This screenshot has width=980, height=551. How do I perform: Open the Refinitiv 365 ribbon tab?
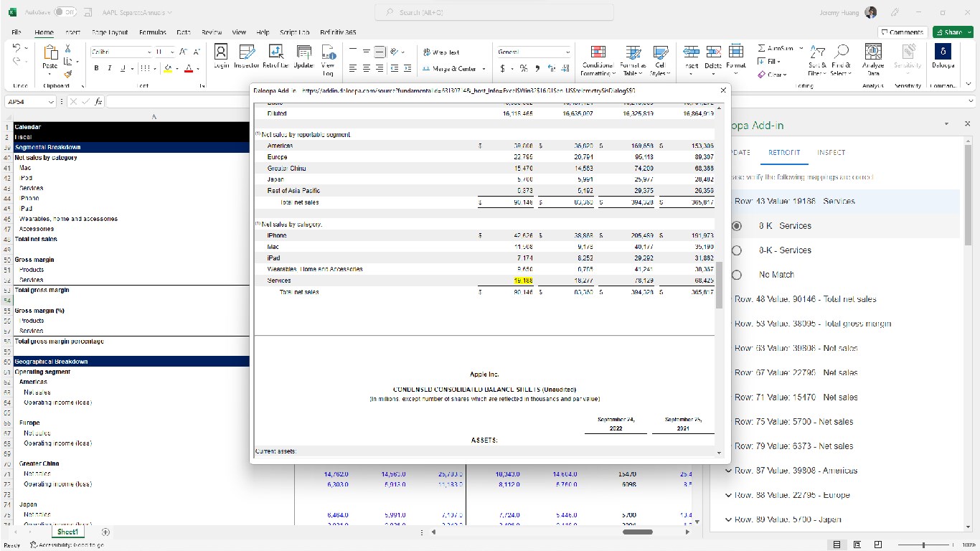[338, 32]
